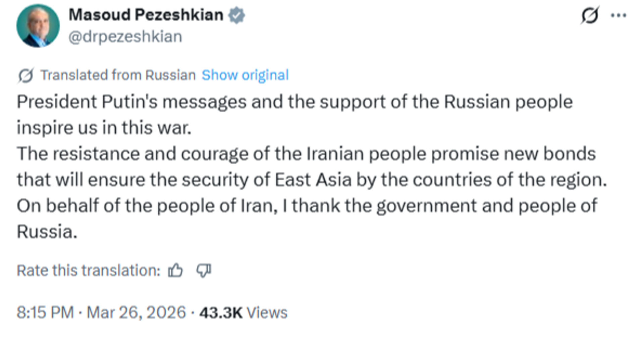Select the verified badge next to Masoud Pezeshkian

click(x=237, y=14)
